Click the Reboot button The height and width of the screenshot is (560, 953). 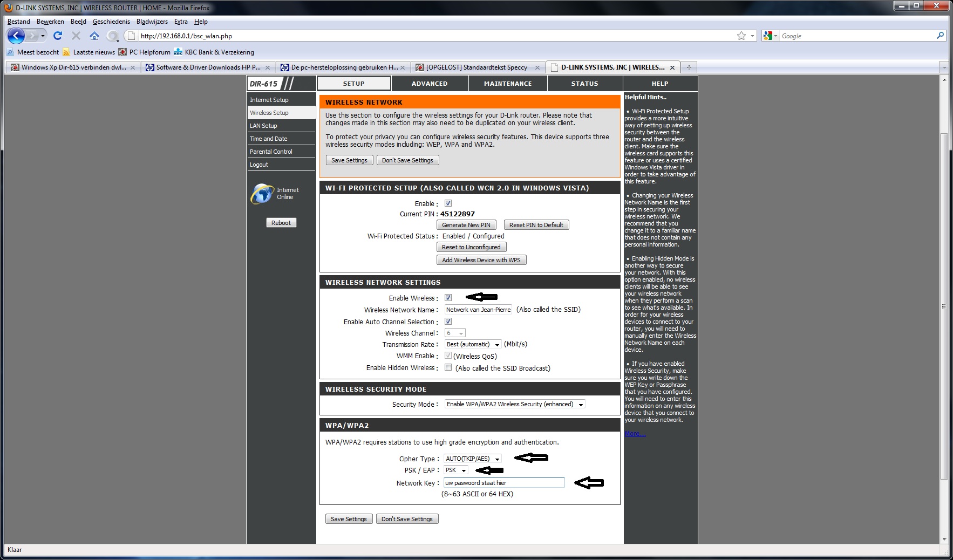[x=281, y=223]
